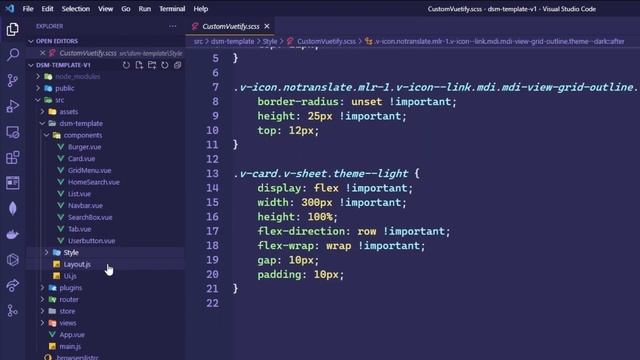Viewport: 640px width, 360px height.
Task: Open the Live Share arrow icon
Action: pos(13,285)
